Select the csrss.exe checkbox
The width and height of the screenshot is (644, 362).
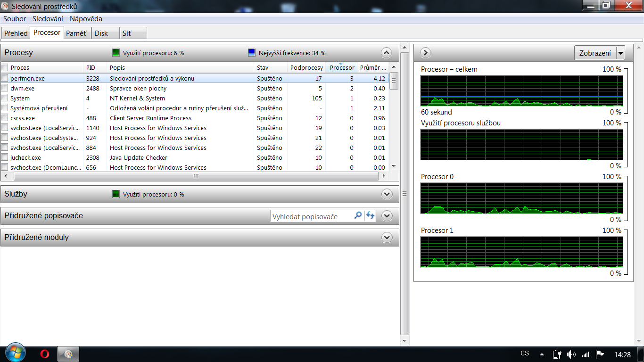[x=5, y=118]
